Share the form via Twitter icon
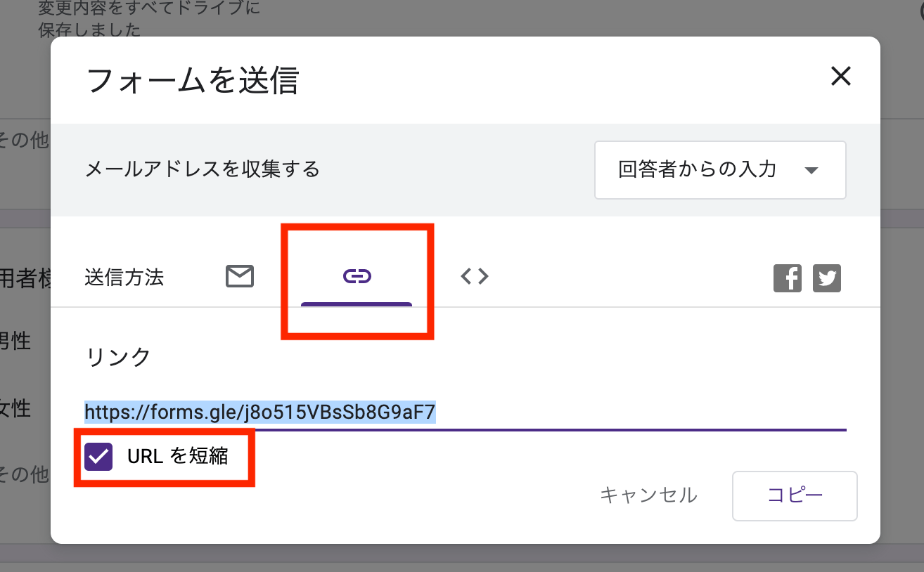The height and width of the screenshot is (572, 924). click(827, 278)
